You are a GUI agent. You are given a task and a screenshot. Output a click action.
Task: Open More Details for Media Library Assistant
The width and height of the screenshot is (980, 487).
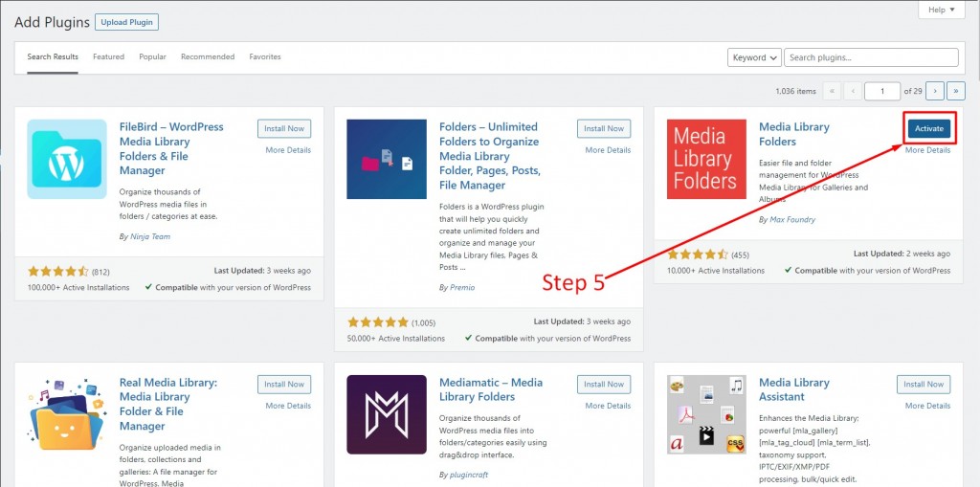[928, 406]
